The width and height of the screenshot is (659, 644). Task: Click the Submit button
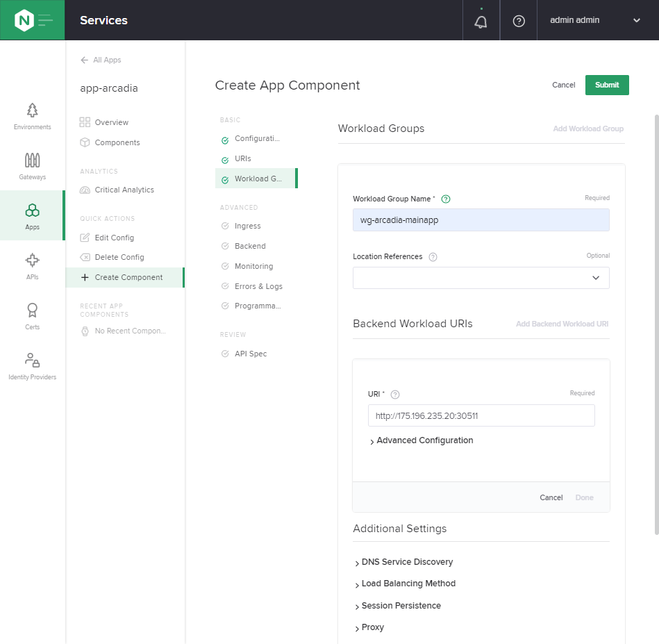(x=607, y=85)
